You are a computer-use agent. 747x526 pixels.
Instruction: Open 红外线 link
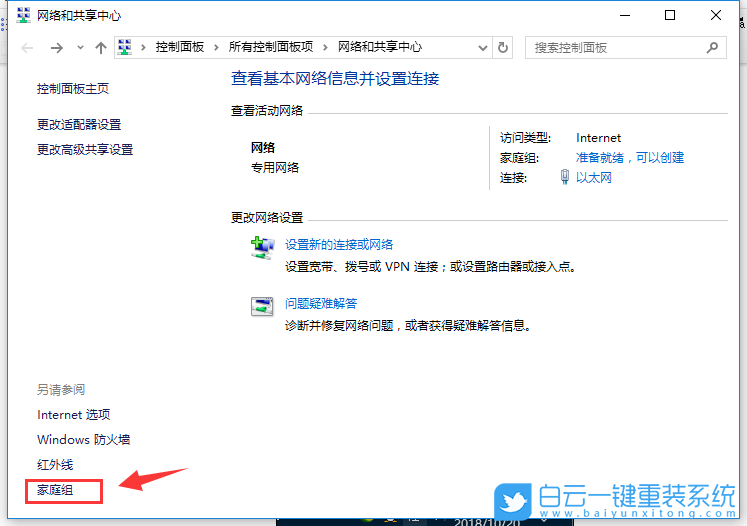[x=55, y=465]
